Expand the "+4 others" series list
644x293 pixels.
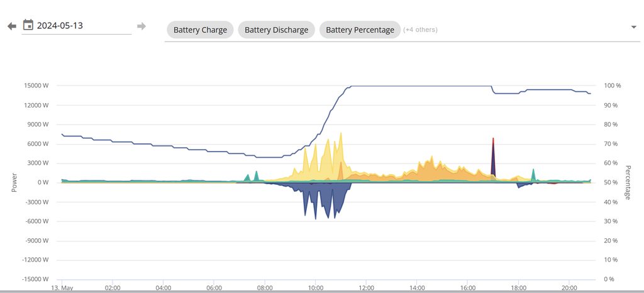[x=420, y=30]
